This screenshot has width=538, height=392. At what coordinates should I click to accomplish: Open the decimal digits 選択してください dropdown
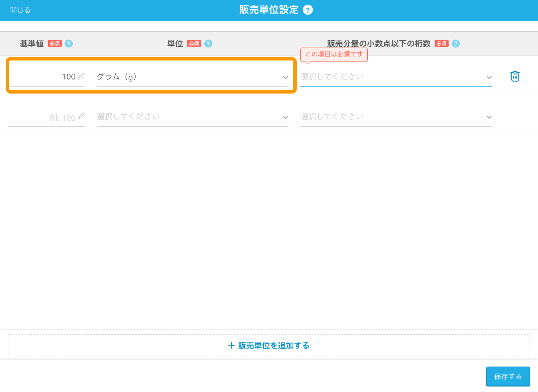(x=395, y=77)
